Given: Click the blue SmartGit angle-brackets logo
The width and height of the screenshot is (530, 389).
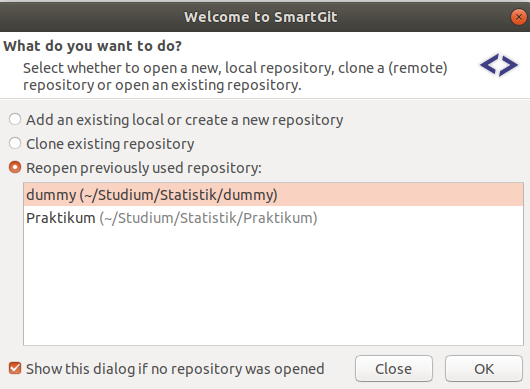Looking at the screenshot, I should [499, 65].
